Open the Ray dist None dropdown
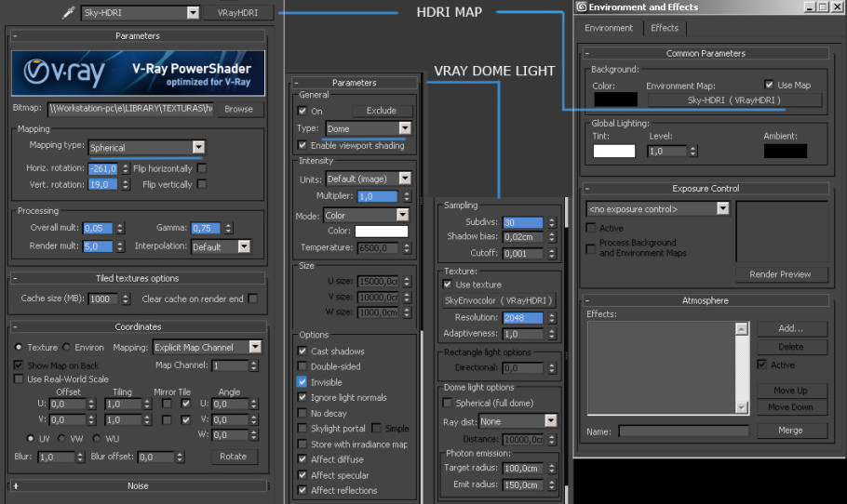 [550, 421]
